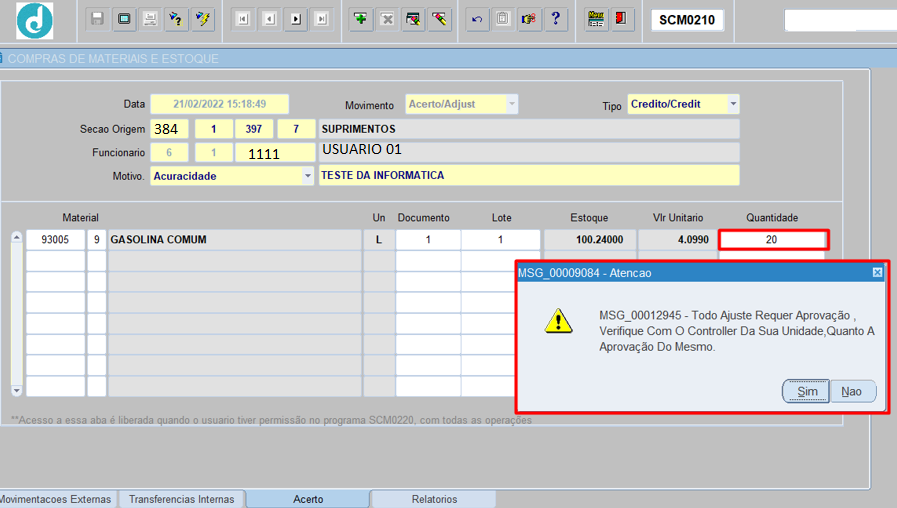
Task: Click the TESTE DA INFORMATICA text field
Action: tap(529, 175)
